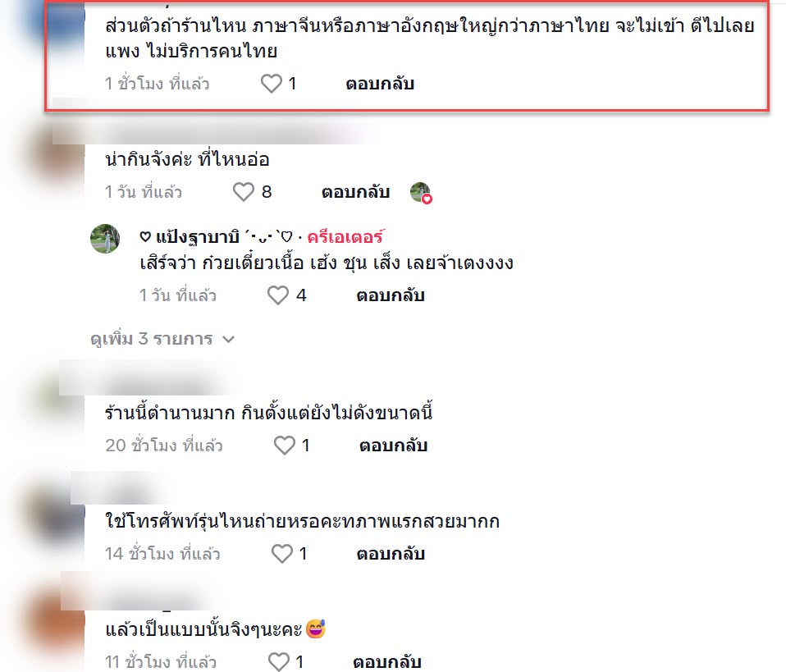Like the comment about Chinese and English signage
The image size is (786, 672).
(x=272, y=84)
